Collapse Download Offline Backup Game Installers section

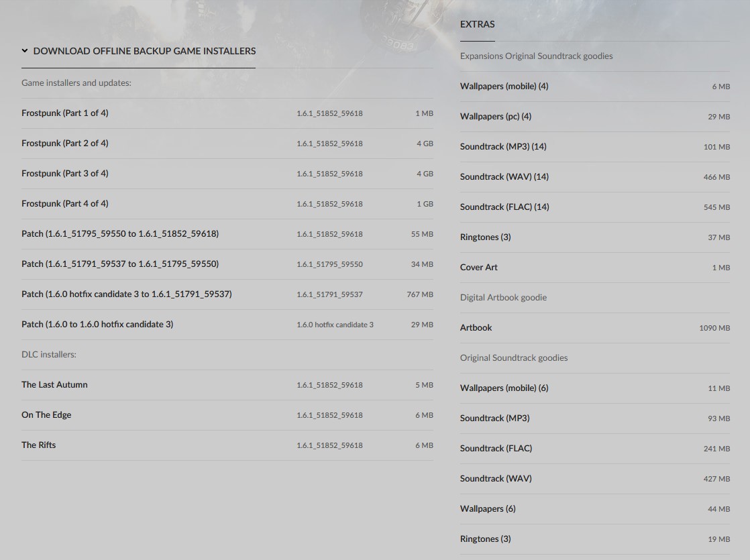138,51
